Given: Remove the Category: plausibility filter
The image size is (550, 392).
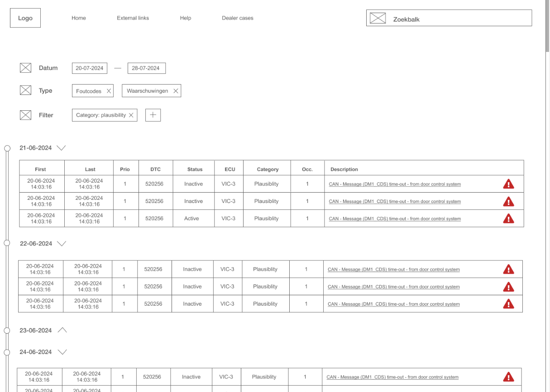Looking at the screenshot, I should click(x=131, y=115).
